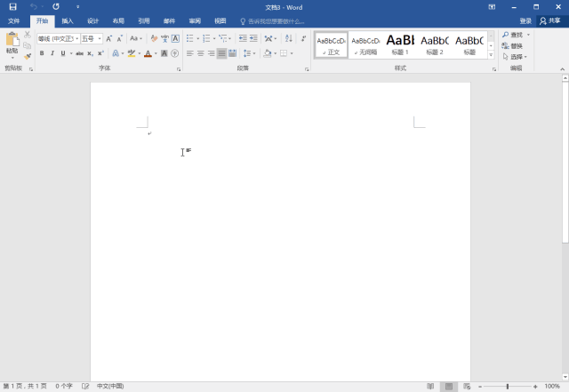Toggle Strikethrough (abc) formatting
This screenshot has height=392, width=569.
coord(79,53)
